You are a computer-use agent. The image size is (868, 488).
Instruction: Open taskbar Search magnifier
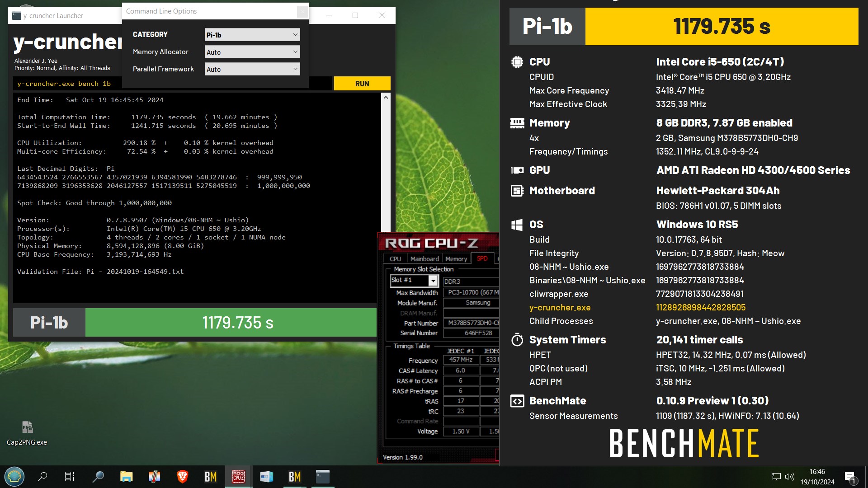pos(43,476)
